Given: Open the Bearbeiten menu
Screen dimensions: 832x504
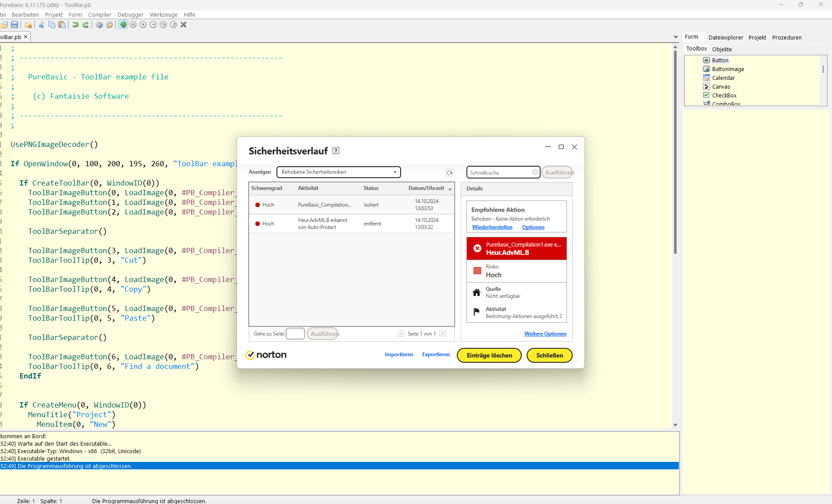Looking at the screenshot, I should [25, 14].
